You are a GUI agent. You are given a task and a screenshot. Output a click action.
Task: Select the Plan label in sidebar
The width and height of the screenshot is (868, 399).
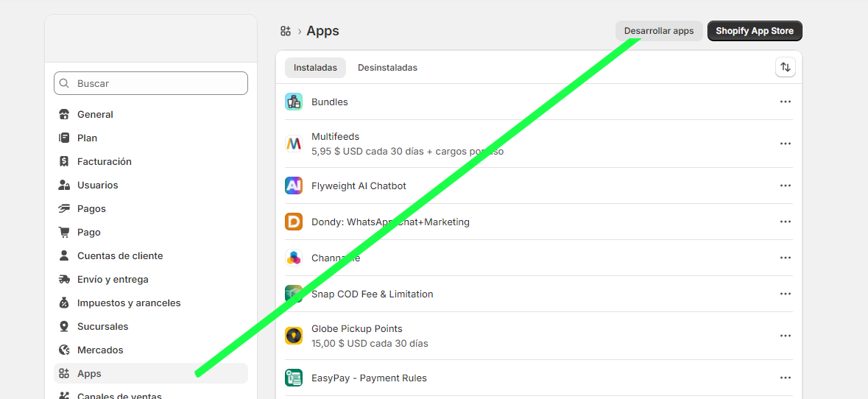click(x=87, y=138)
